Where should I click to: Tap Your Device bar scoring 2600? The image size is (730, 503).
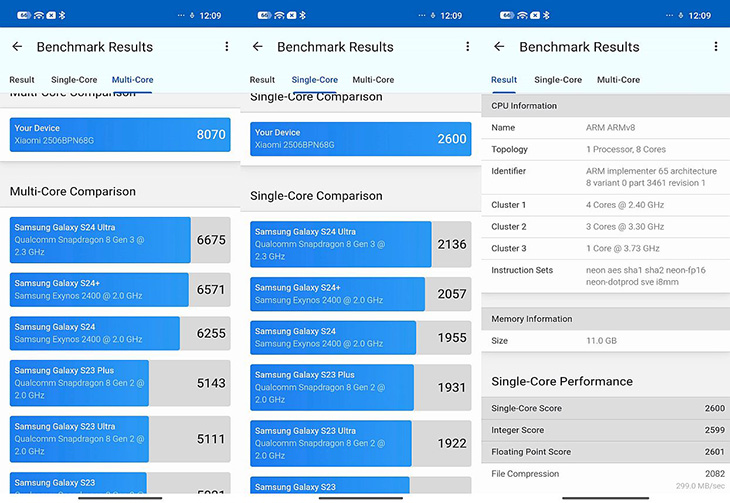coord(360,139)
